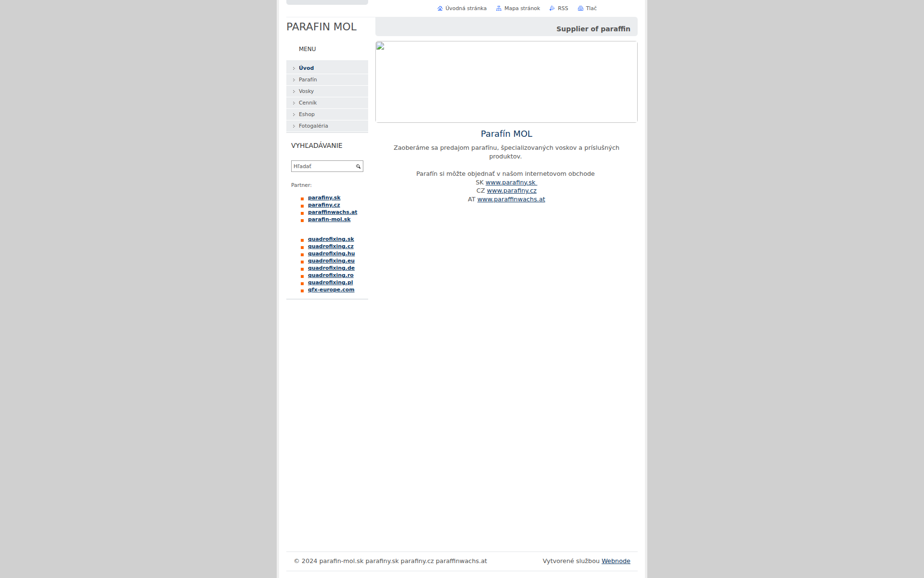This screenshot has height=578, width=924.
Task: Click the RSS feed icon
Action: click(552, 8)
